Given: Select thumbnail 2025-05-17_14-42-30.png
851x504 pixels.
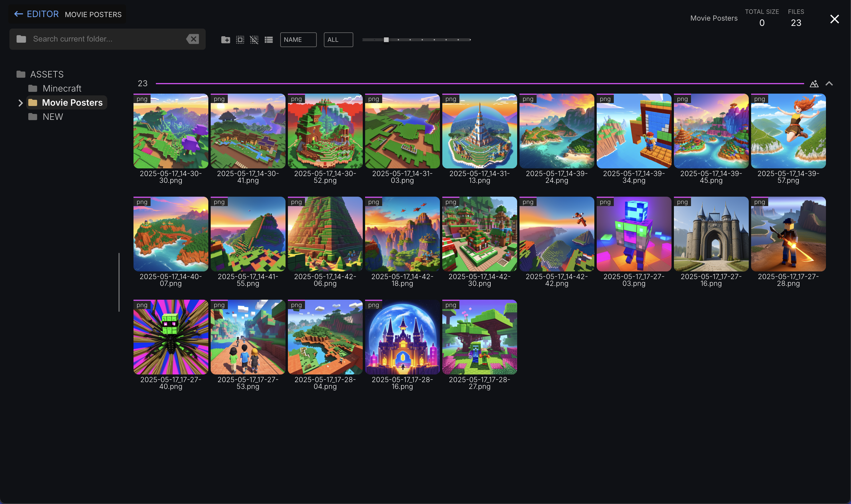Looking at the screenshot, I should (x=479, y=234).
